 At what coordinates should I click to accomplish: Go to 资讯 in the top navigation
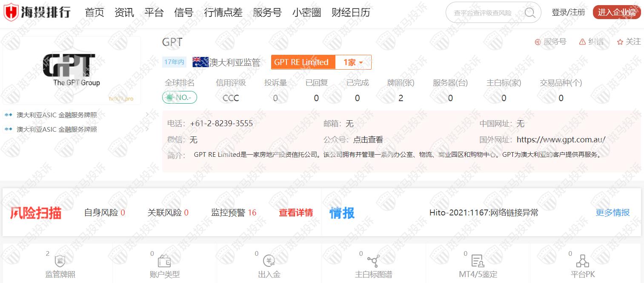tap(124, 13)
